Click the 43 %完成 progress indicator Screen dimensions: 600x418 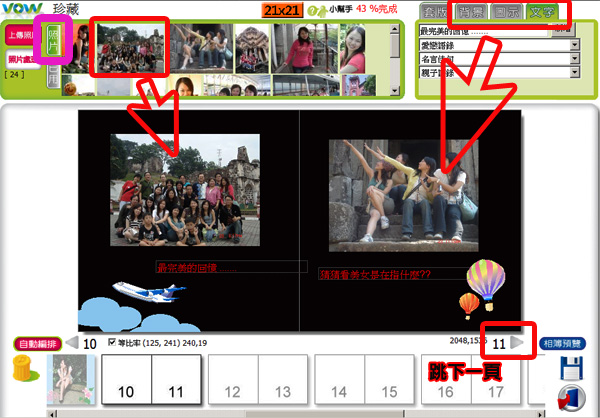click(376, 9)
